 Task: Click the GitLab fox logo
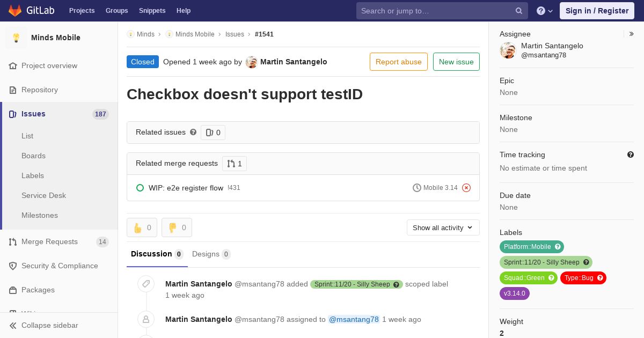[15, 10]
